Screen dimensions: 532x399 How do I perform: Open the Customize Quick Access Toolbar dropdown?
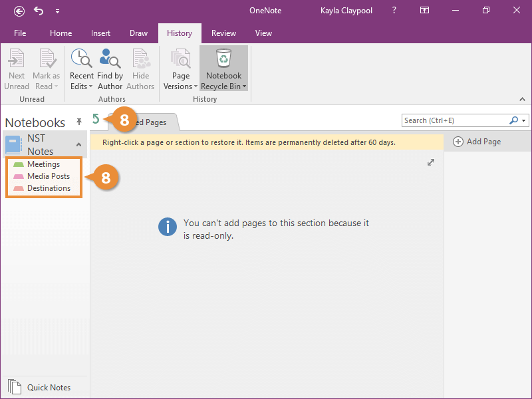point(57,11)
